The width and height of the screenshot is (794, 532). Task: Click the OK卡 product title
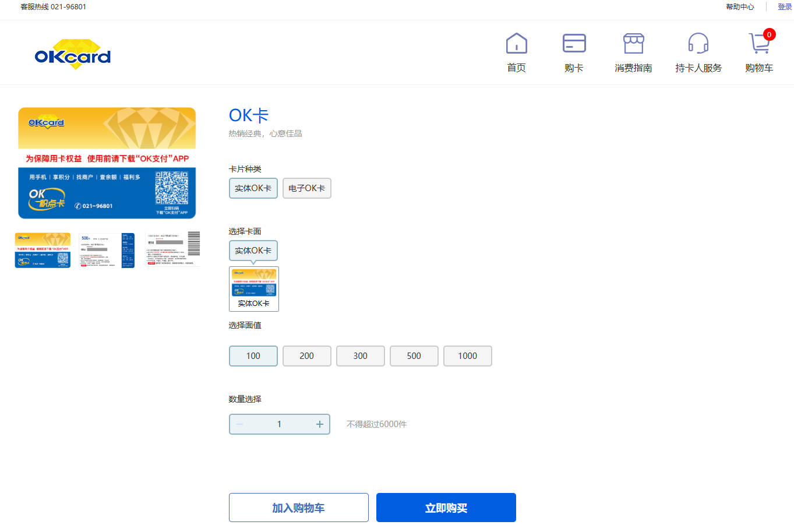(x=249, y=115)
